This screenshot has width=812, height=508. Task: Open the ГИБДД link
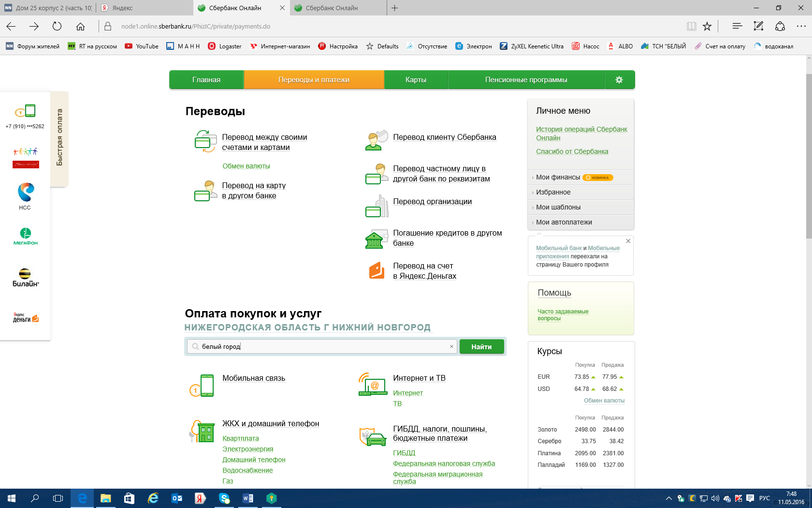[x=404, y=453]
